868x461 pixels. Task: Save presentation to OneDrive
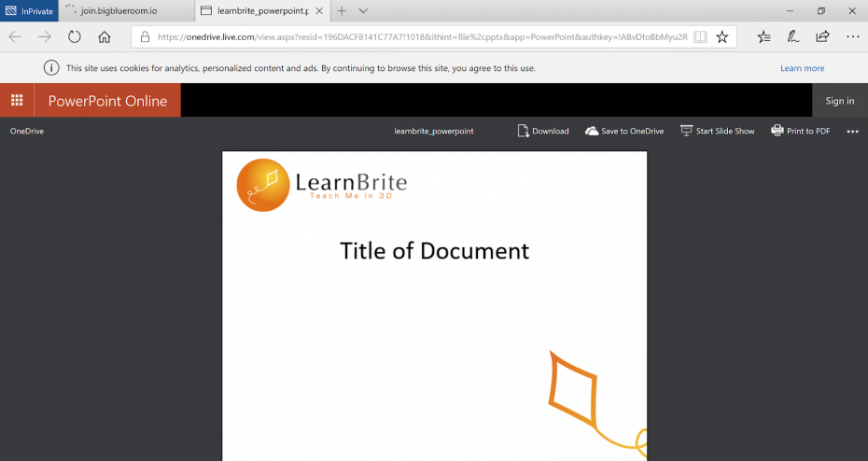(624, 132)
